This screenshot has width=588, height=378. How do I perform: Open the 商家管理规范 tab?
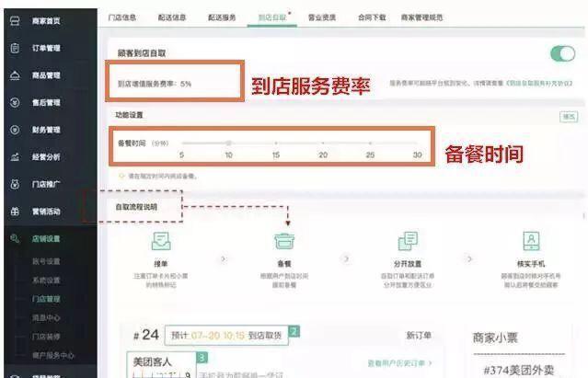click(x=421, y=17)
